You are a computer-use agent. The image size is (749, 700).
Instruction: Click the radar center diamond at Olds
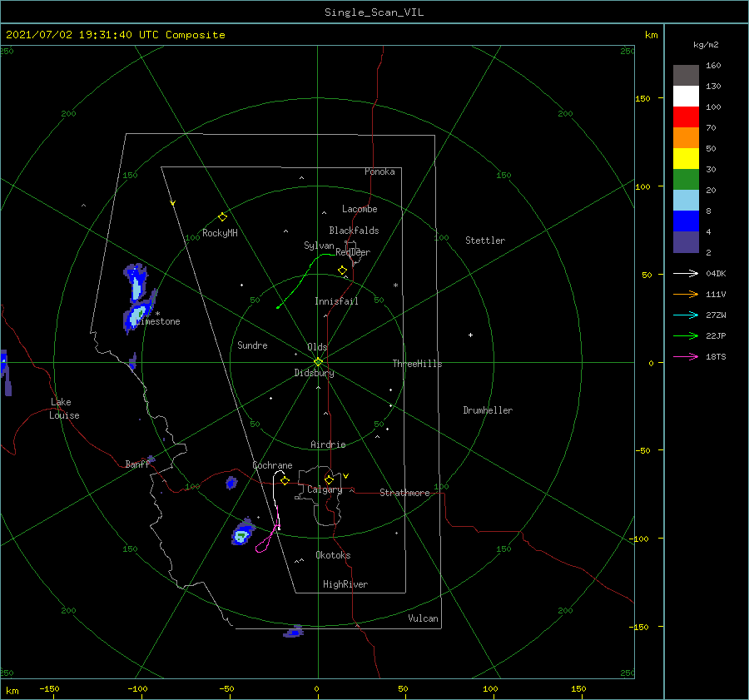pyautogui.click(x=318, y=362)
